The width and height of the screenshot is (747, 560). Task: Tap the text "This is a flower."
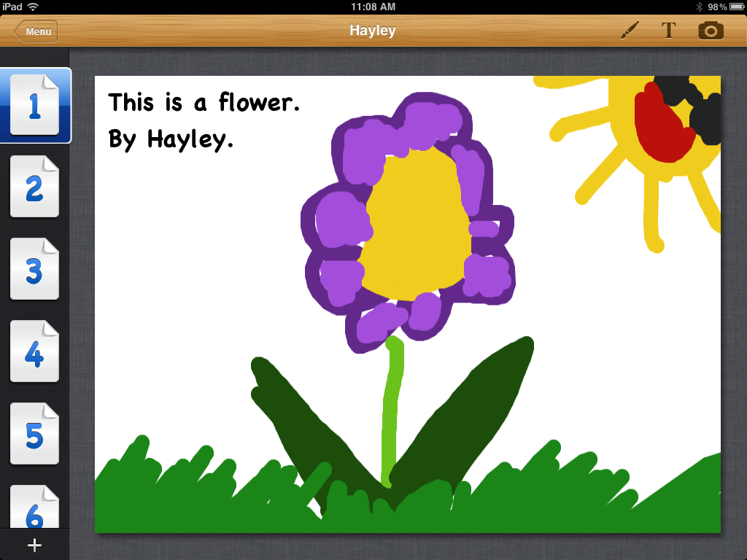204,103
